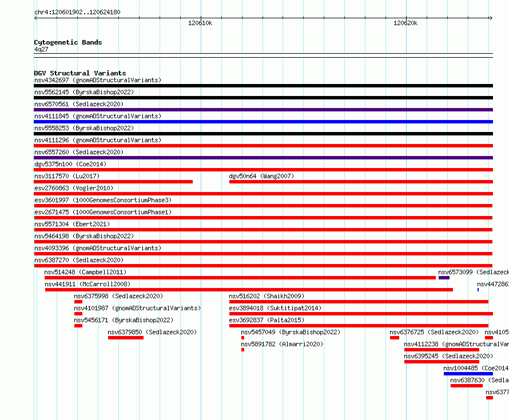Viewport: 509px width, 420px height.
Task: Click the 120620k ruler mark
Action: coord(405,23)
